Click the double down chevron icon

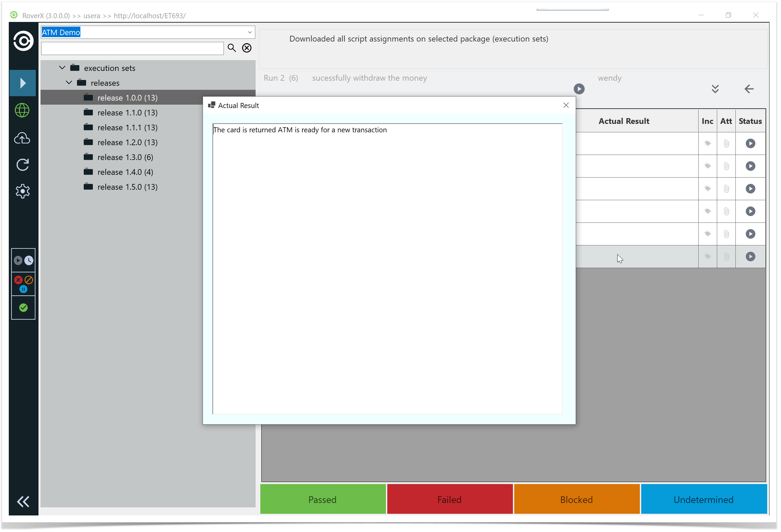point(715,89)
